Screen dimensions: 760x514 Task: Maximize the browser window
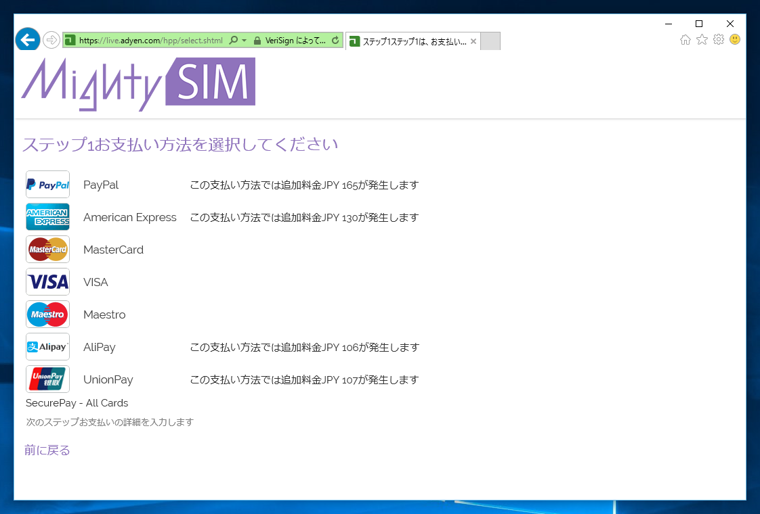point(699,23)
